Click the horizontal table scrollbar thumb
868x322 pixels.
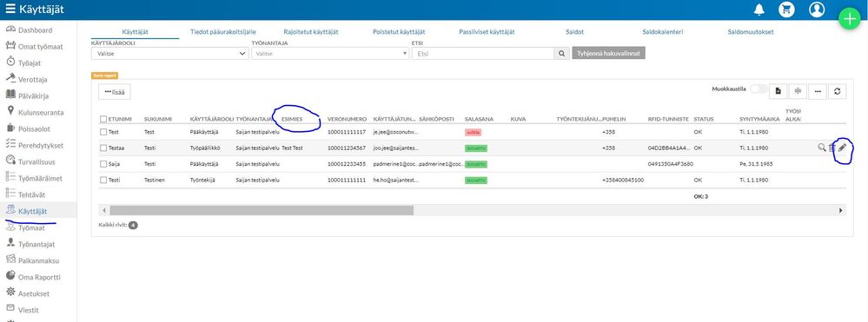tap(262, 210)
